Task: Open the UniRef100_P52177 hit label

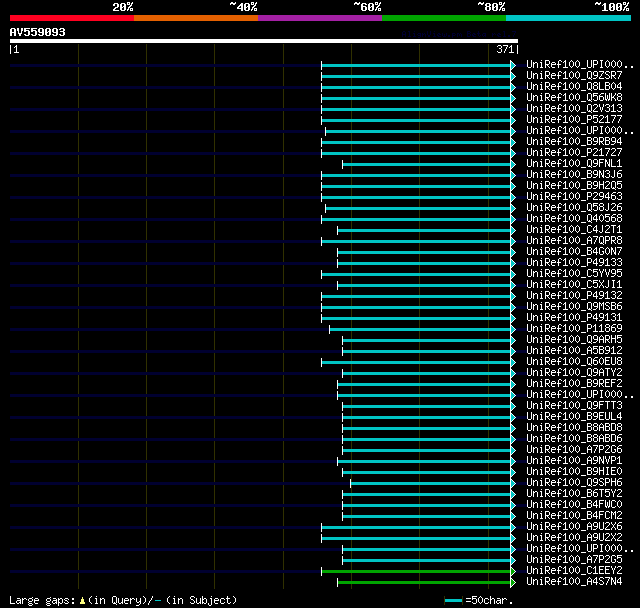Action: coord(574,120)
